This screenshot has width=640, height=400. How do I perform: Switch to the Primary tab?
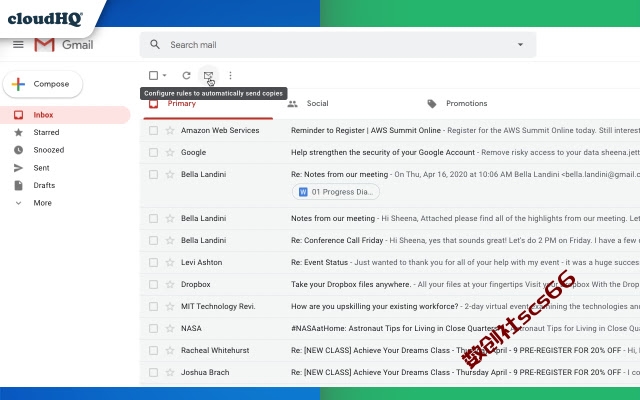(x=208, y=104)
